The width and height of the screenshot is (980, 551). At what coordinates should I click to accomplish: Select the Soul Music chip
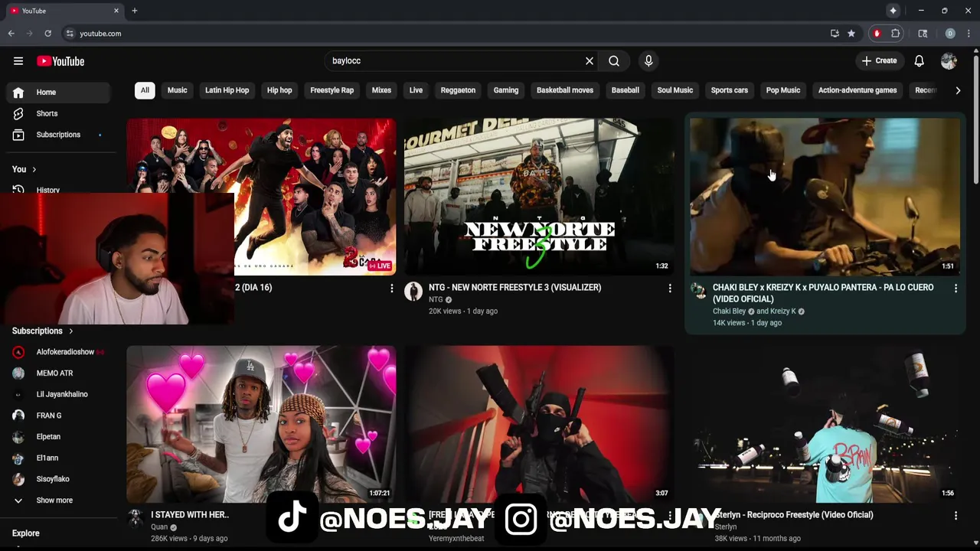[x=675, y=90]
